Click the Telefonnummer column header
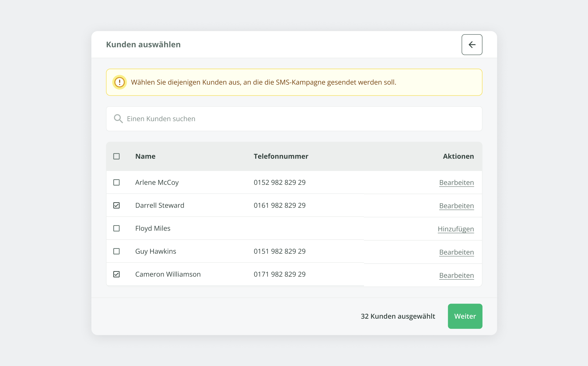The image size is (588, 366). [x=281, y=156]
